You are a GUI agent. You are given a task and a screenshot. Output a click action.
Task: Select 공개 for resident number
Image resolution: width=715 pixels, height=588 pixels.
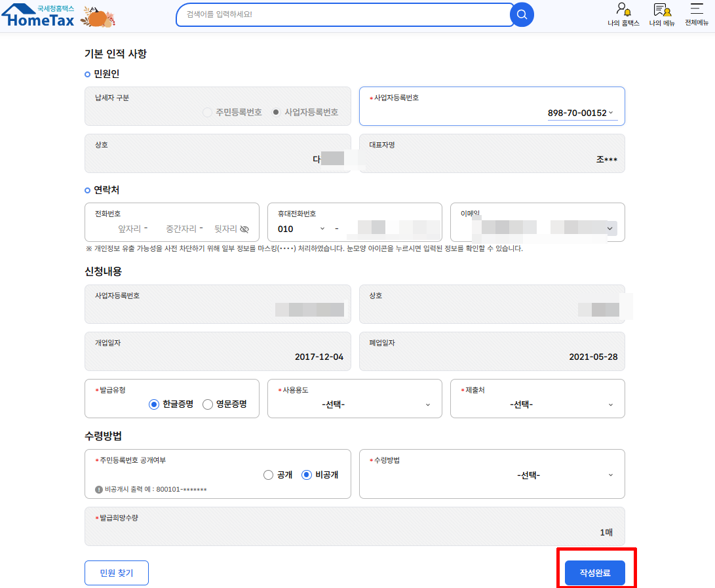268,475
